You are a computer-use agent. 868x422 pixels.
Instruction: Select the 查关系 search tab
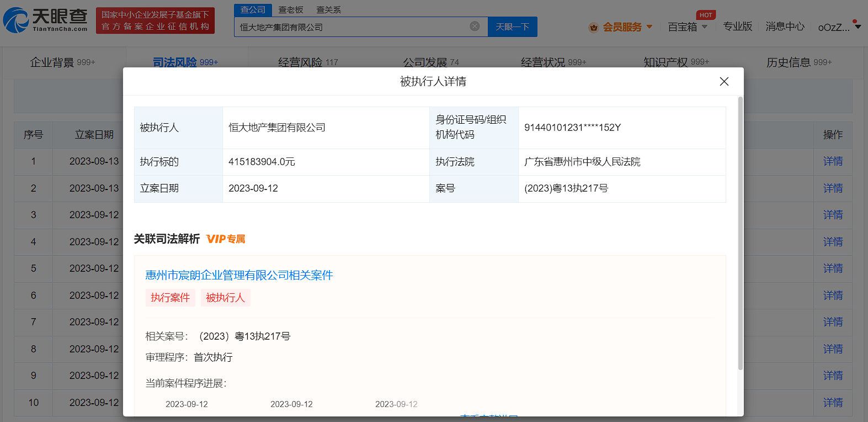point(328,10)
